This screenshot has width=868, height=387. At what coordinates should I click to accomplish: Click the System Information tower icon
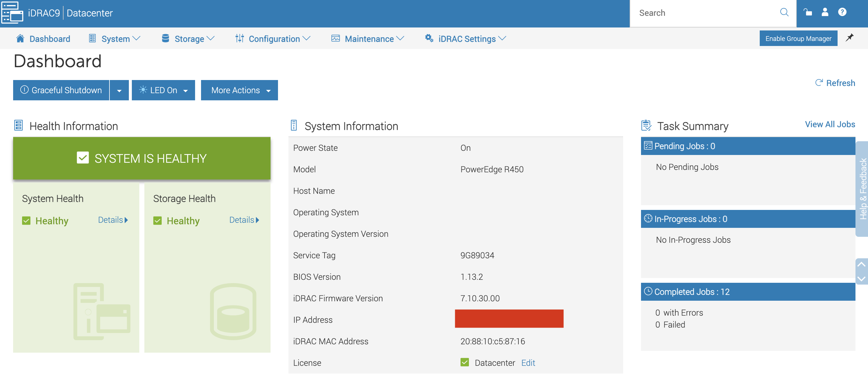pyautogui.click(x=294, y=125)
